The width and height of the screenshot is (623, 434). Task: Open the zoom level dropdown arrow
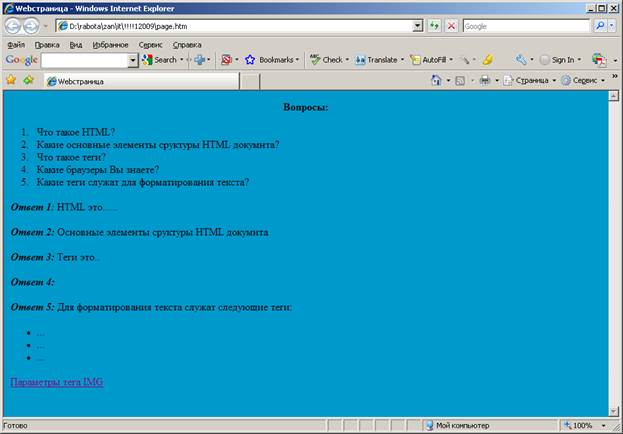604,426
